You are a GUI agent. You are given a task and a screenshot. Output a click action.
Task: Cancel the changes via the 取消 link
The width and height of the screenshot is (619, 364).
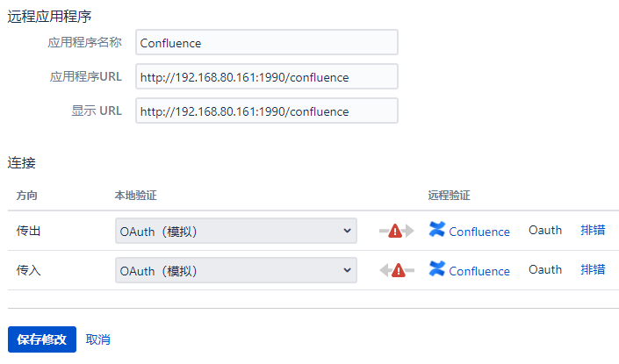98,339
